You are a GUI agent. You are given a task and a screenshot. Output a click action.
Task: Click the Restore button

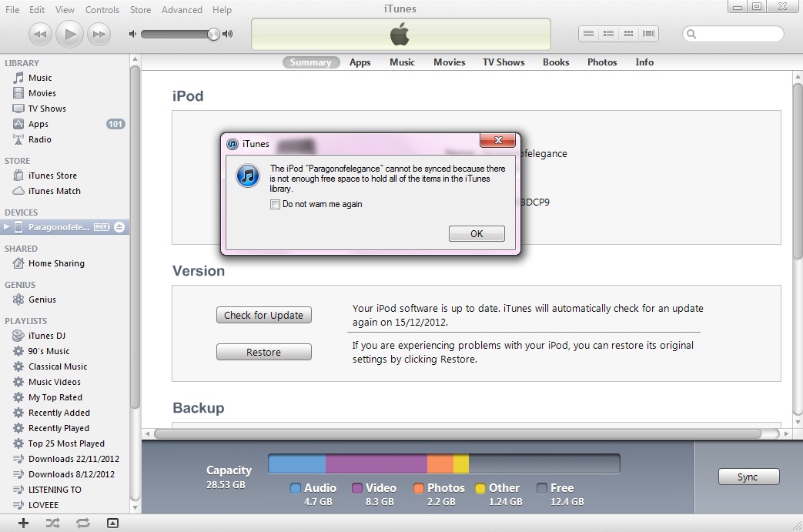264,352
